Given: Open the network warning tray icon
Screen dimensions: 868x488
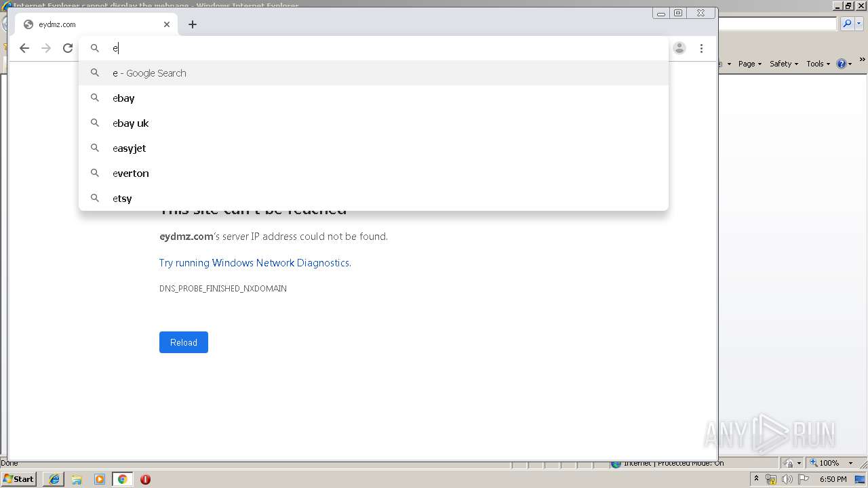Looking at the screenshot, I should point(771,479).
